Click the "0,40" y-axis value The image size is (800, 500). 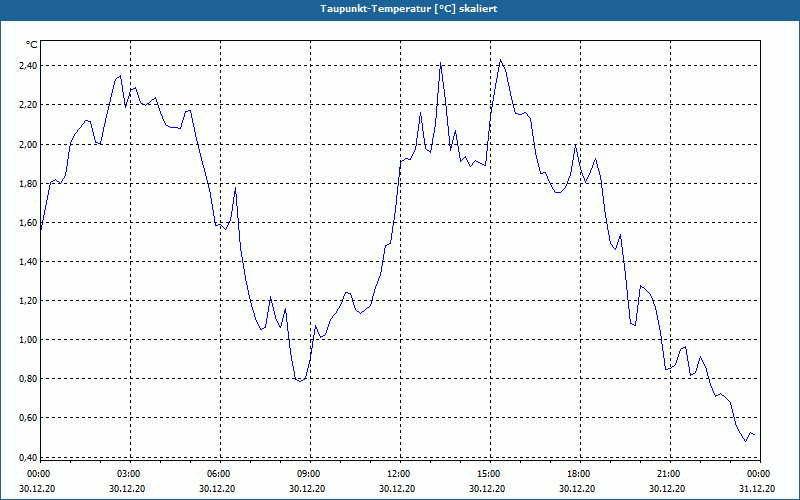(x=29, y=458)
